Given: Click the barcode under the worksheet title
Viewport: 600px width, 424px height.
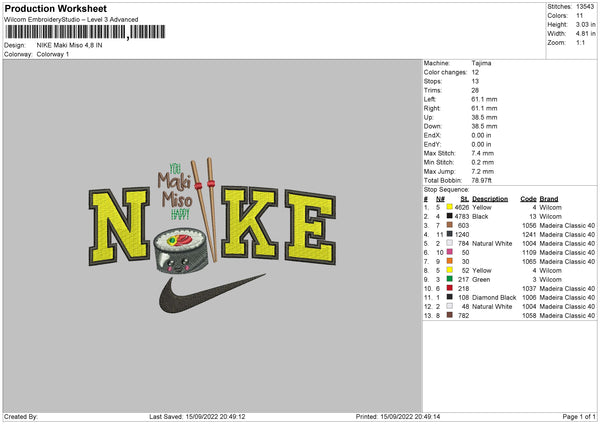Looking at the screenshot, I should [x=85, y=32].
